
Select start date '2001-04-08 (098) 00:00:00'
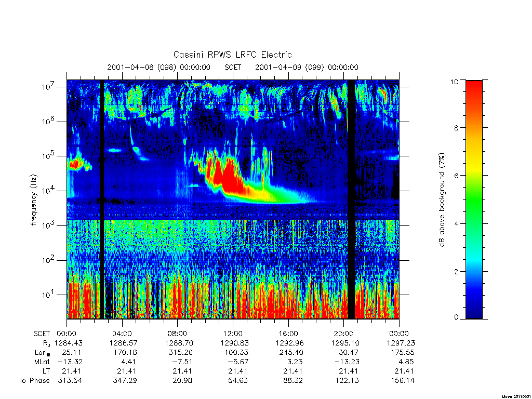point(159,67)
